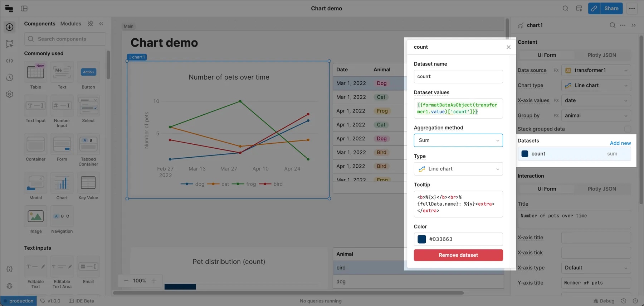The image size is (644, 306).
Task: Select Content UI Form tab
Action: pyautogui.click(x=547, y=55)
